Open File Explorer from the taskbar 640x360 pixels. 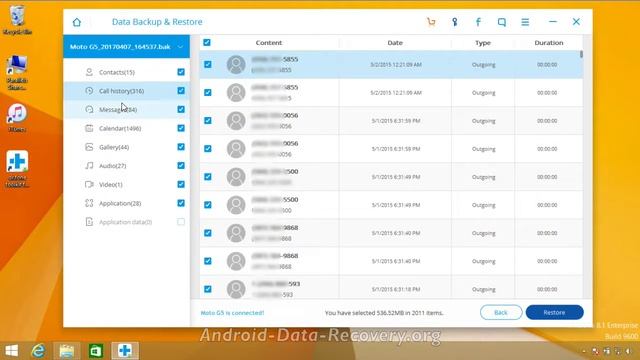tap(67, 351)
